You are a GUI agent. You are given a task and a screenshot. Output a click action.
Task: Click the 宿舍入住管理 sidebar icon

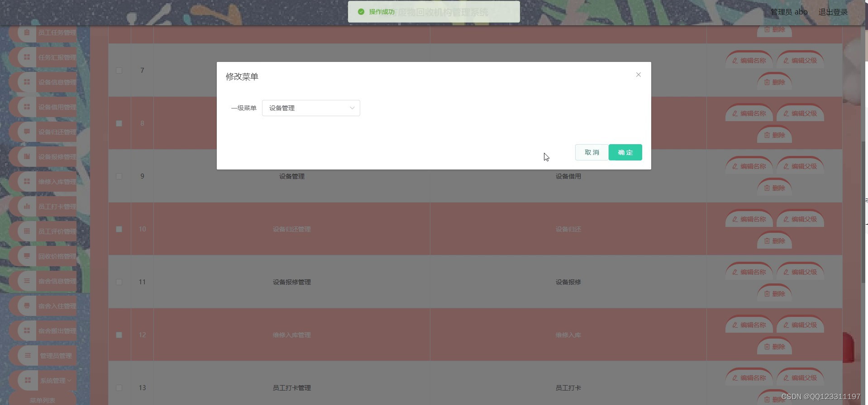tap(27, 306)
